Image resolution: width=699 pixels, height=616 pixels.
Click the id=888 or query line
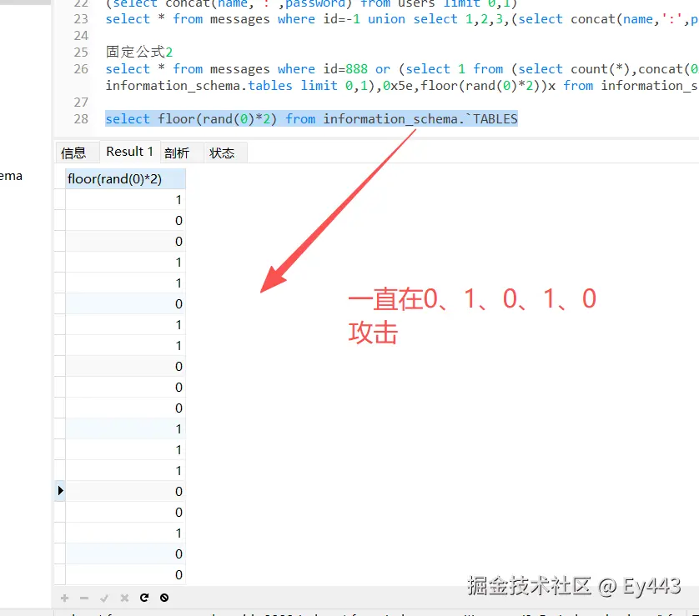pos(402,69)
